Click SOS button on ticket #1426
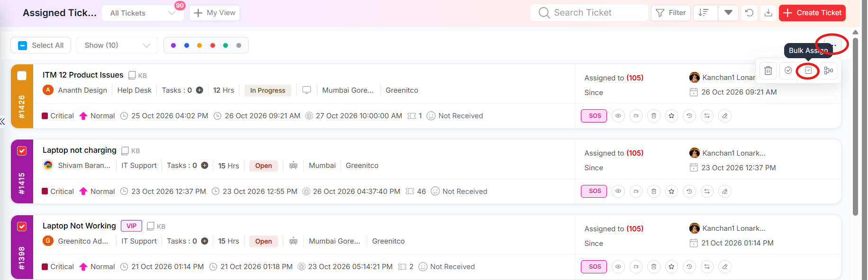 (594, 116)
